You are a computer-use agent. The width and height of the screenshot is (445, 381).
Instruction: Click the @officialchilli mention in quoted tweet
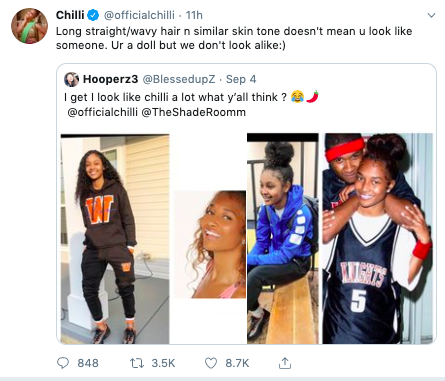click(103, 112)
